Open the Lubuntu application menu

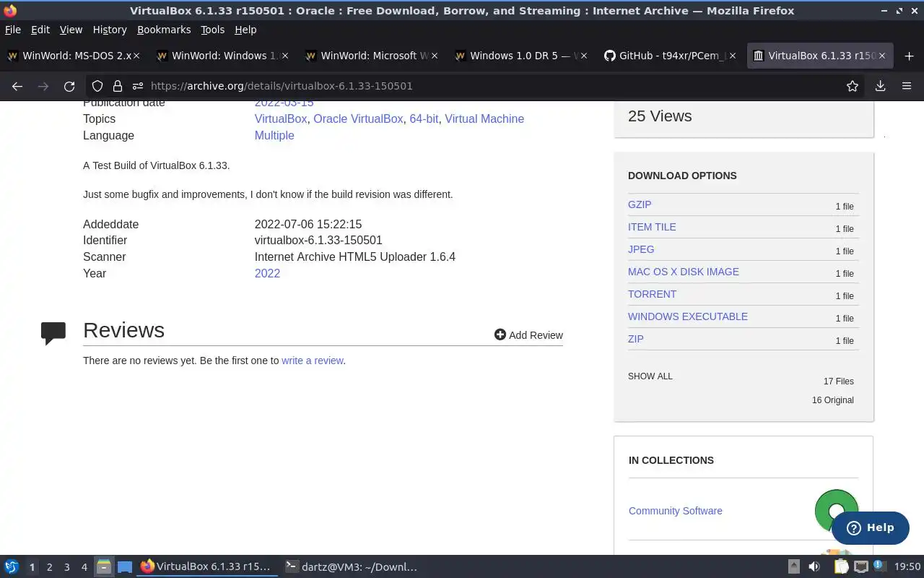click(12, 567)
